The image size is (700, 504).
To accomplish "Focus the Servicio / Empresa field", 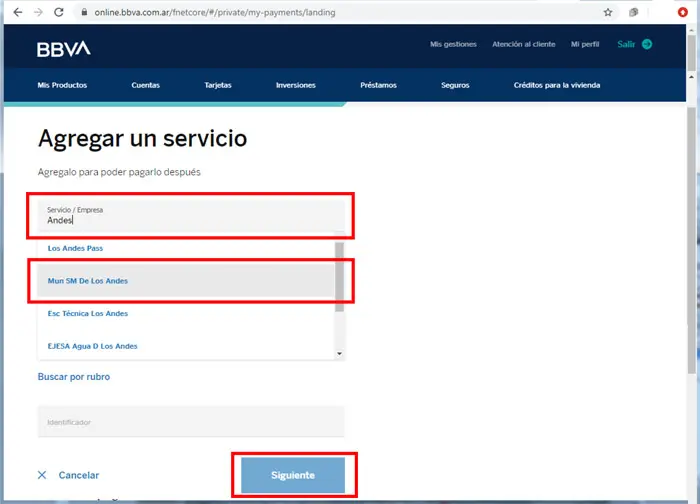I will point(191,216).
